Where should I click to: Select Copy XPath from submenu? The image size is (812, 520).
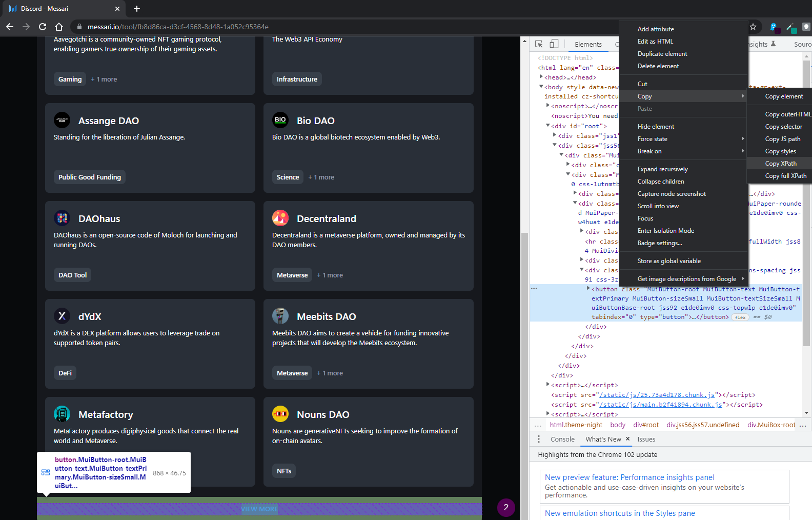(780, 164)
